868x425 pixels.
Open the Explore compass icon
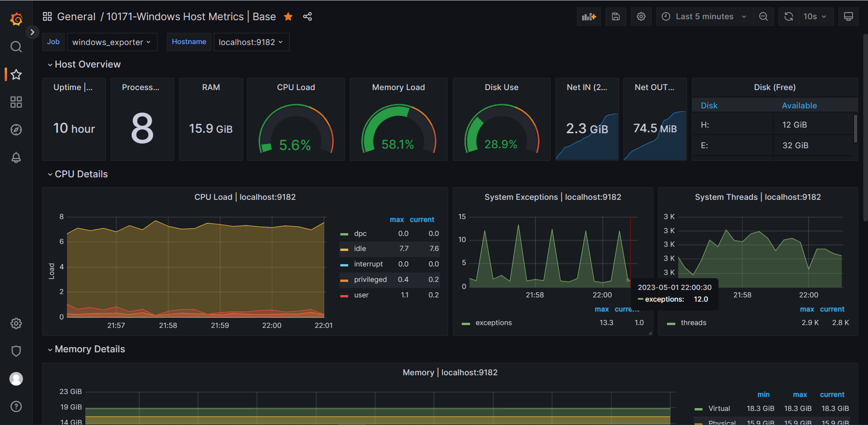tap(16, 130)
